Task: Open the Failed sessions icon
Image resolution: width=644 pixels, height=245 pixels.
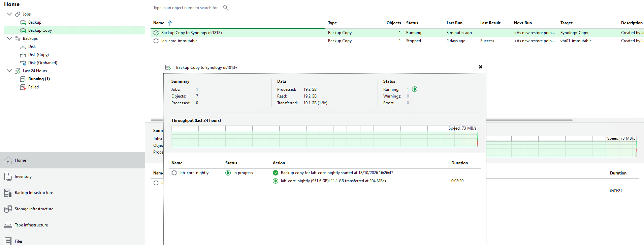Action: [23, 87]
